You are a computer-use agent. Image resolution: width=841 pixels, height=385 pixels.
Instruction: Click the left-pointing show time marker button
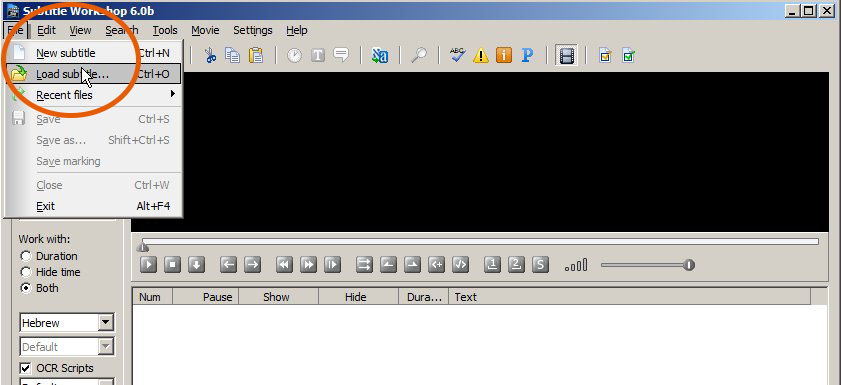tap(388, 264)
